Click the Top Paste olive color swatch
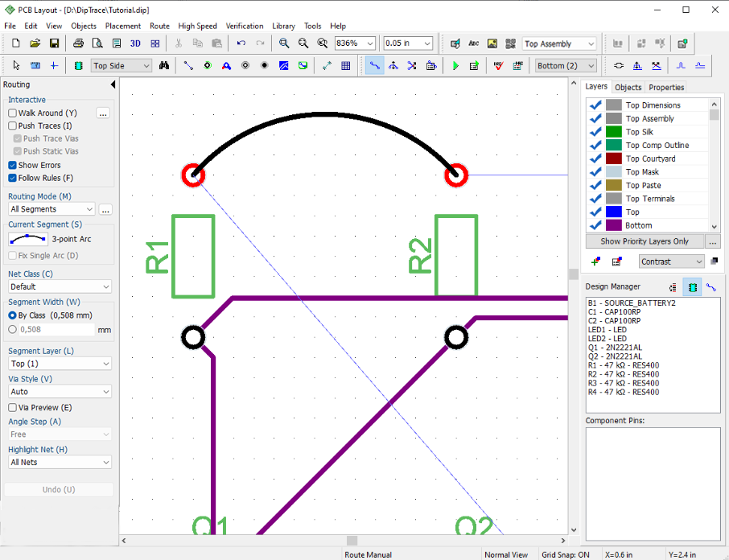The image size is (729, 560). pos(614,185)
